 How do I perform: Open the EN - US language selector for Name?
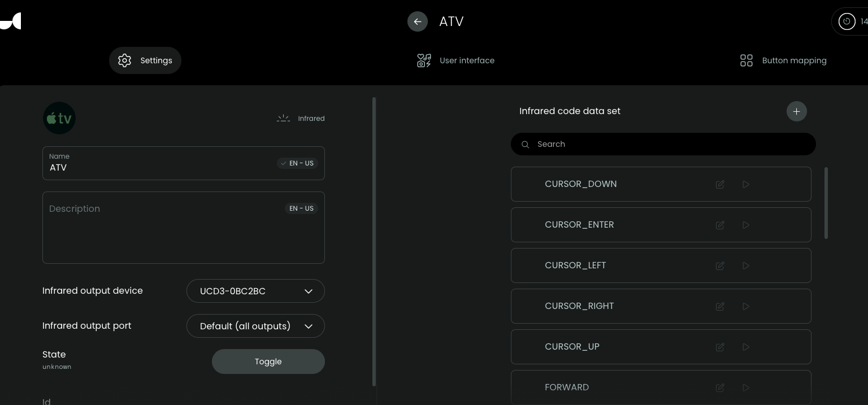click(297, 163)
